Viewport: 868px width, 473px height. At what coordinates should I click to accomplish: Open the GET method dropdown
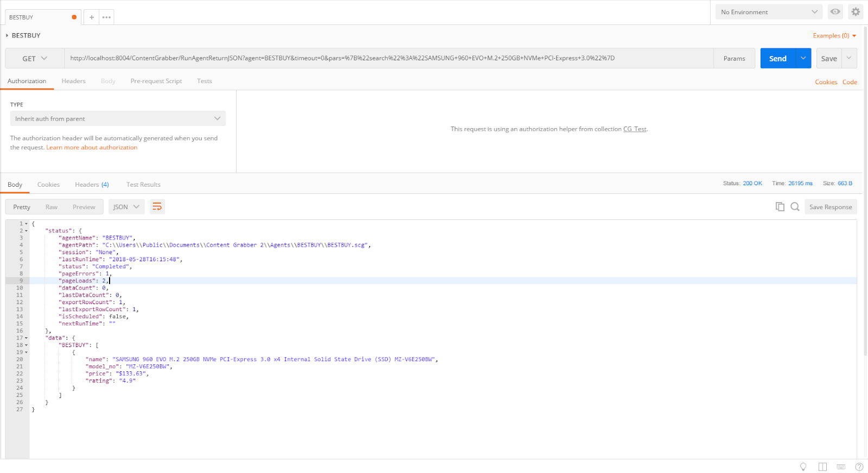click(x=35, y=58)
